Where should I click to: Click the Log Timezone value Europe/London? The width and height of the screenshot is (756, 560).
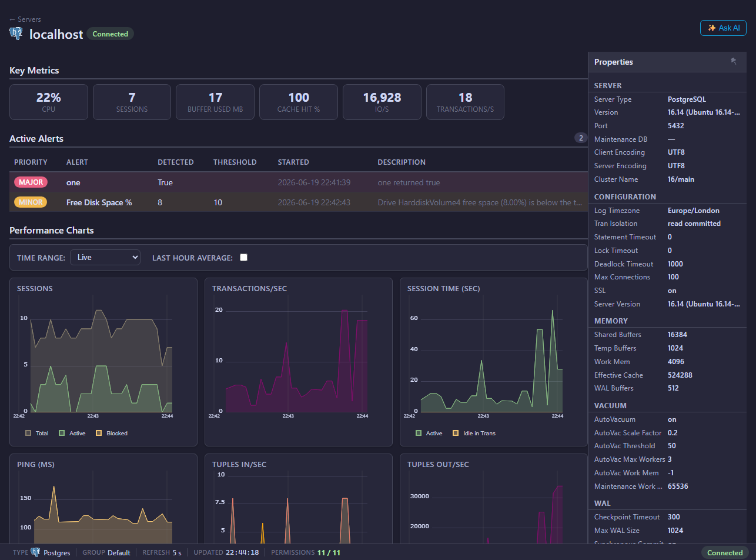[694, 211]
